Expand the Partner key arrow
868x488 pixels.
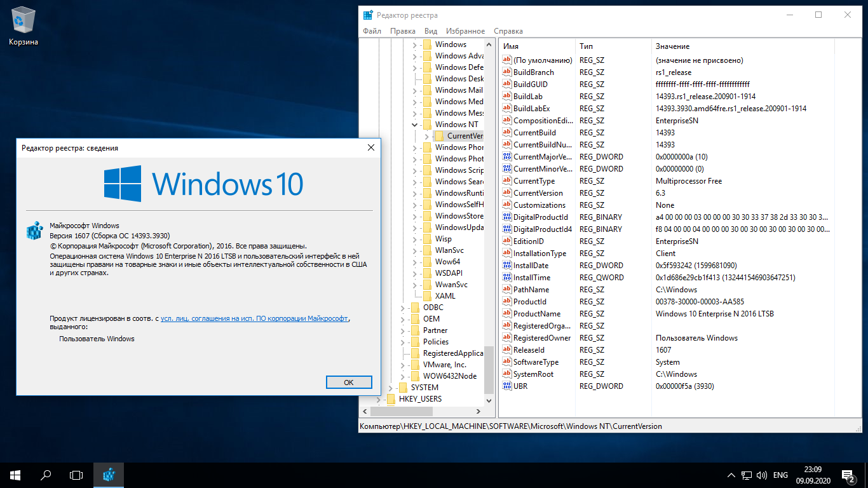point(402,330)
